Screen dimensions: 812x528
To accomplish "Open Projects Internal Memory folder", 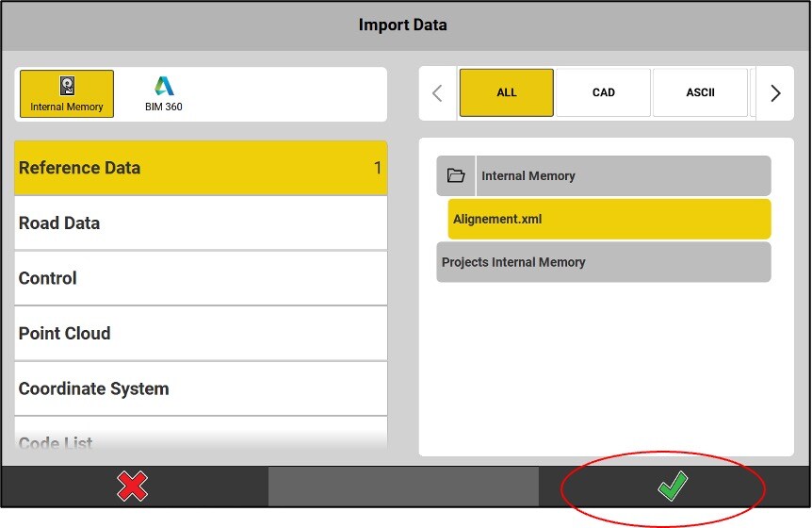I will click(603, 262).
